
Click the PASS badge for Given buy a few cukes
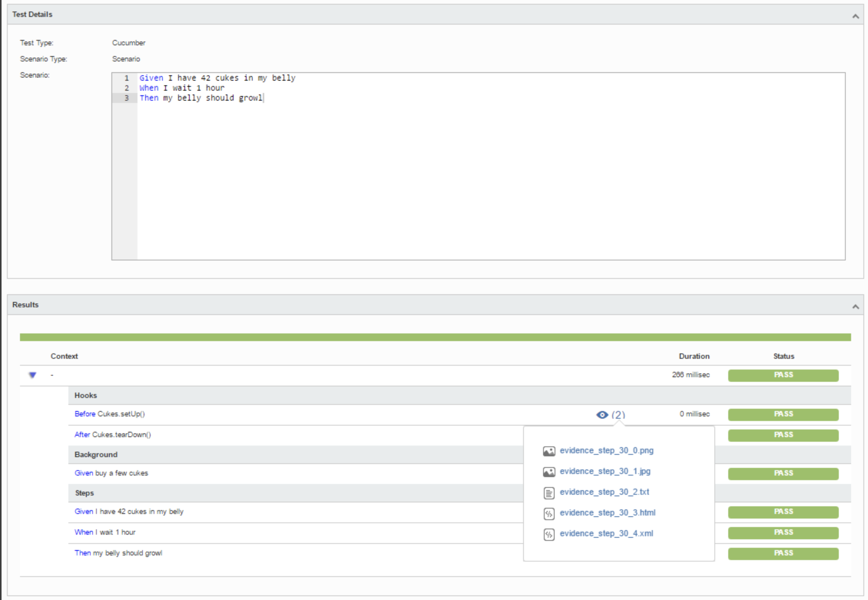coord(783,474)
